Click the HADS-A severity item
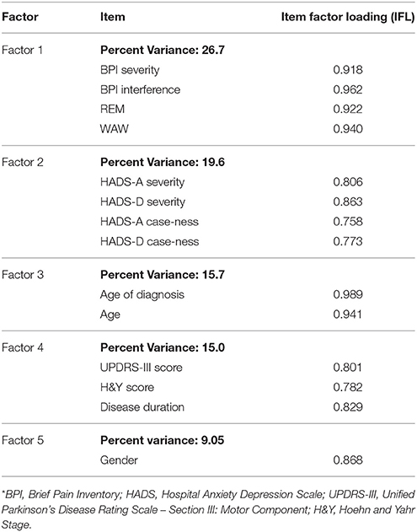 click(x=142, y=182)
